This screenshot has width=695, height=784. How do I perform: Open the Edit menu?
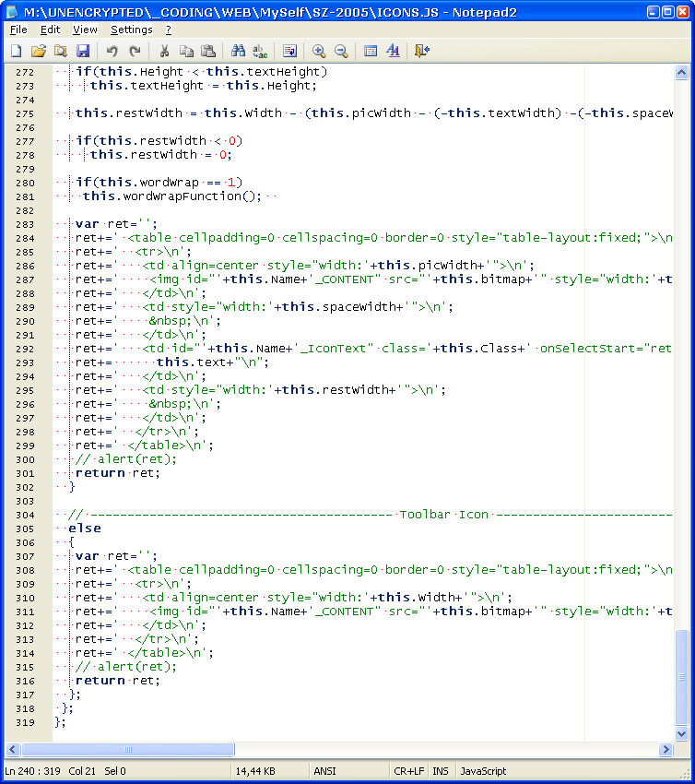click(50, 30)
